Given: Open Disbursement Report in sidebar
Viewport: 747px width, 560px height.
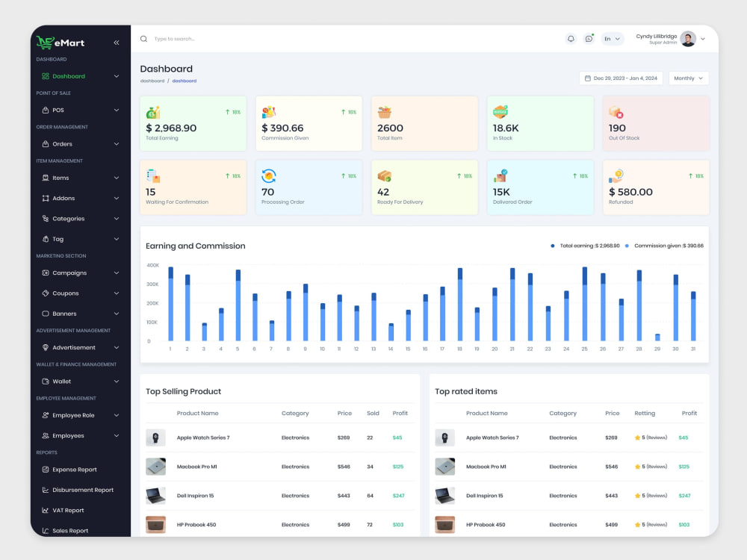Looking at the screenshot, I should [x=78, y=490].
